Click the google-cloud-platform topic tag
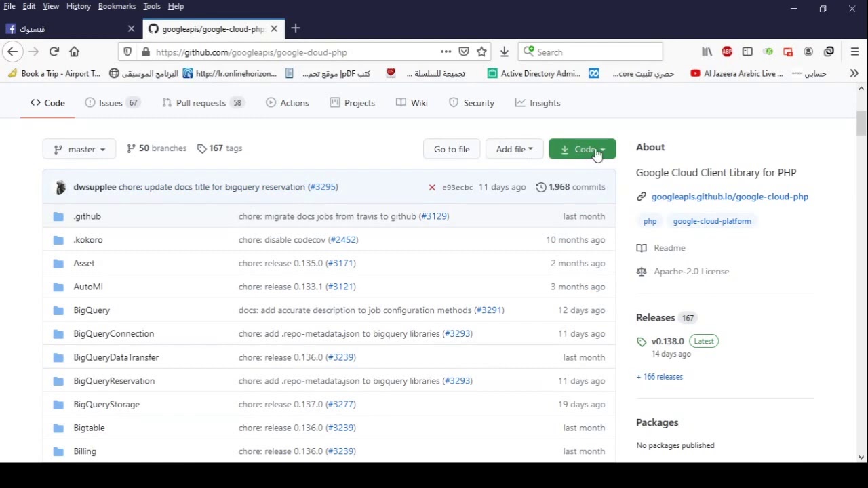Image resolution: width=868 pixels, height=488 pixels. pos(712,221)
